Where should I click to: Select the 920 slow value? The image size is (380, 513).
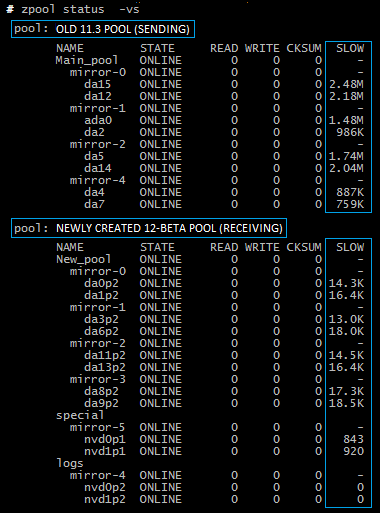click(x=353, y=451)
